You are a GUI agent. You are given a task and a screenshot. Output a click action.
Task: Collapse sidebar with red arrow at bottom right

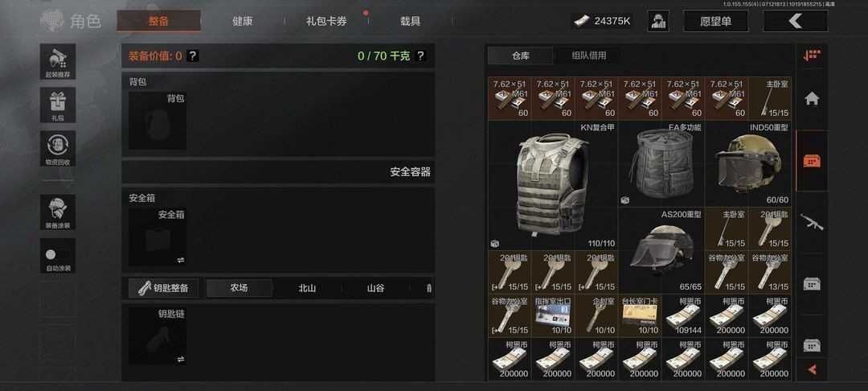point(812,368)
